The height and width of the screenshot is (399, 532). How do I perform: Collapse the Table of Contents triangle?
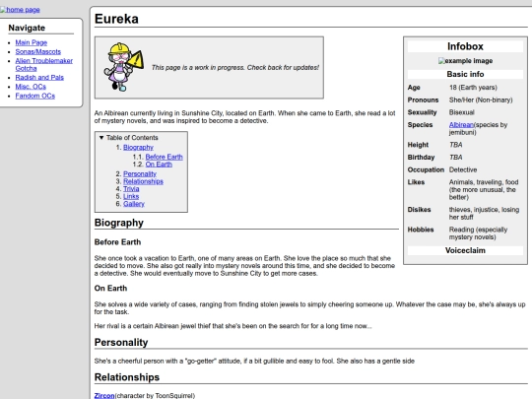(101, 137)
